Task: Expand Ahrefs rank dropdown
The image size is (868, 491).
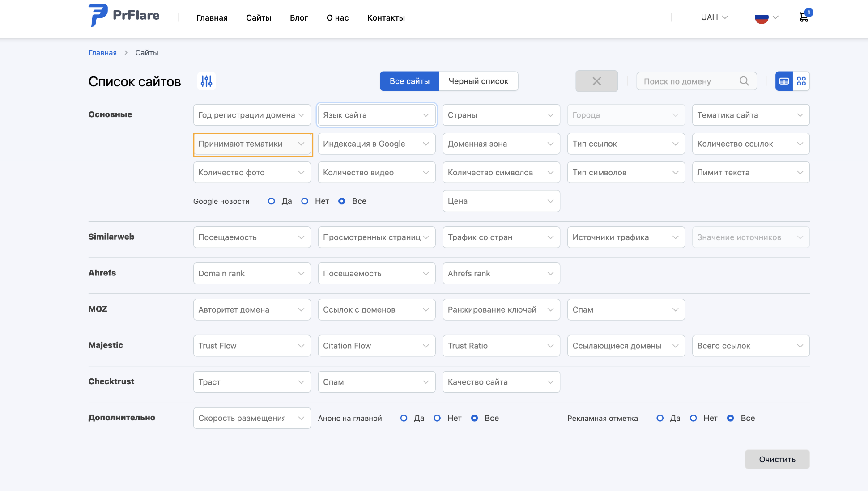Action: 501,273
